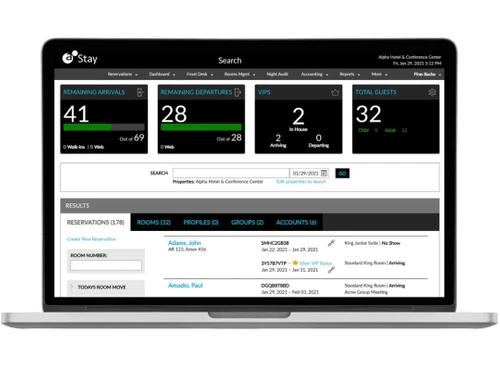Switch to the Profiles (0) tab

point(201,222)
